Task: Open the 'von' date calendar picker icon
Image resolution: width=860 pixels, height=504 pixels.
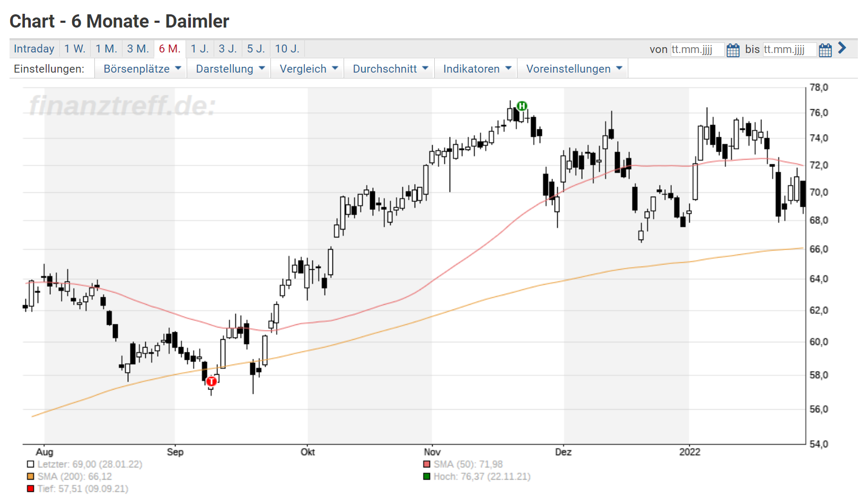Action: tap(733, 50)
